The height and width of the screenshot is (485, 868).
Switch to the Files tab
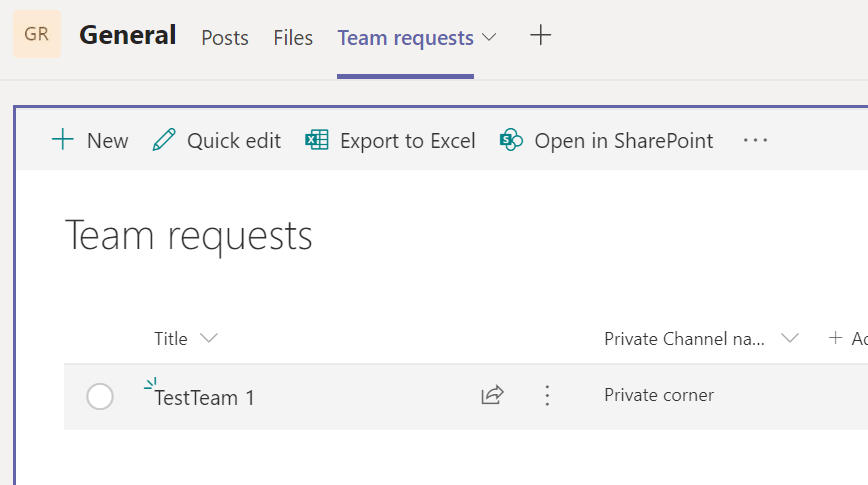[293, 38]
